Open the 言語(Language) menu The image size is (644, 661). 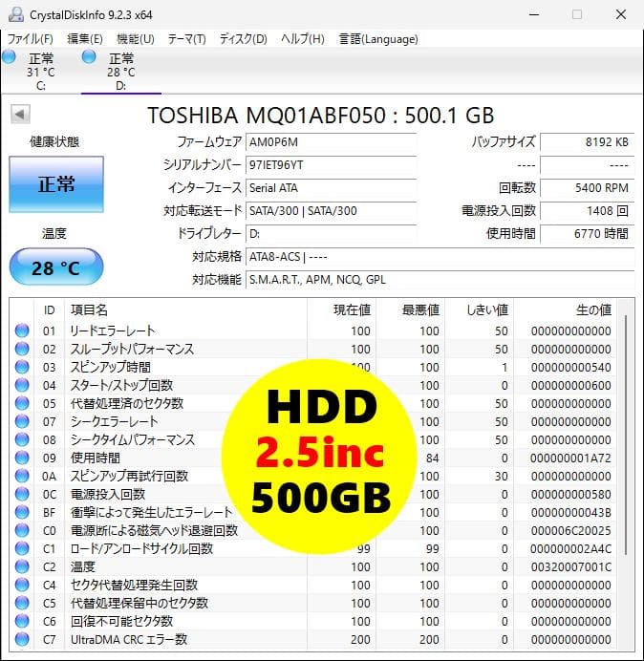pyautogui.click(x=378, y=39)
